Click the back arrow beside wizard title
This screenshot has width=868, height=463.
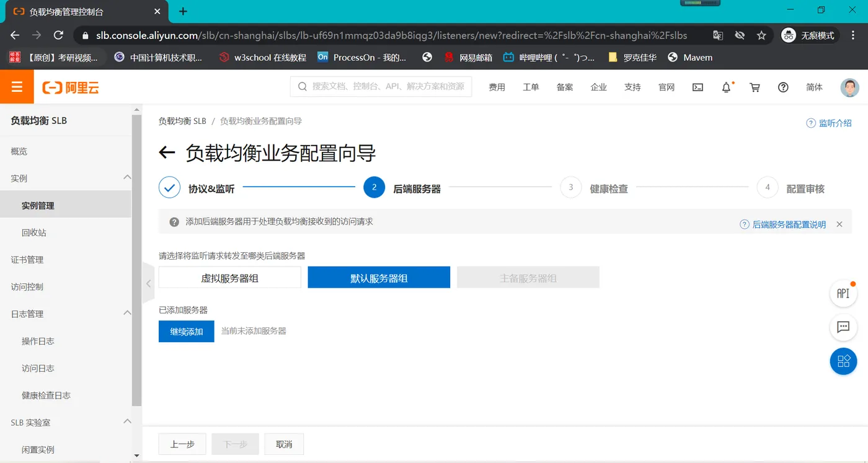[x=167, y=153]
